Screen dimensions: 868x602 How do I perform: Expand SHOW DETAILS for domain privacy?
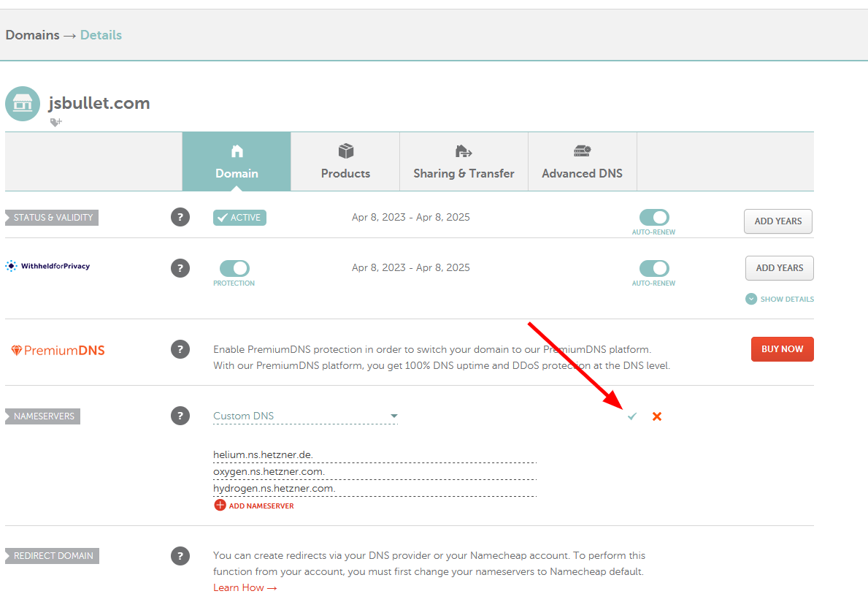779,298
